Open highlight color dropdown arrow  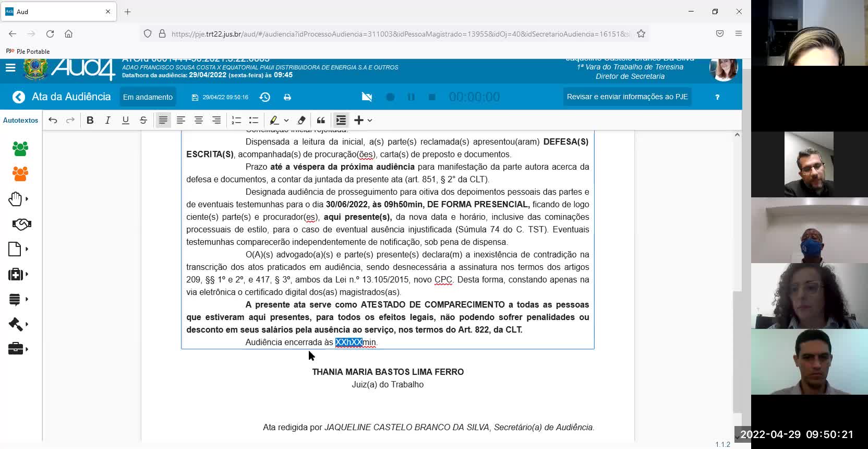[x=286, y=121]
